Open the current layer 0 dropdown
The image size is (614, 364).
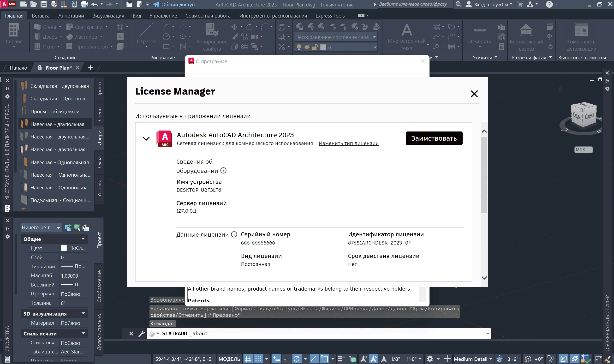[x=336, y=47]
